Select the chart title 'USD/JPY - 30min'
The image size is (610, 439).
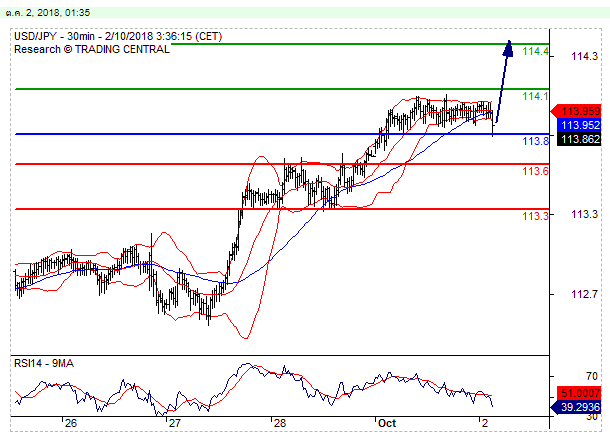54,37
